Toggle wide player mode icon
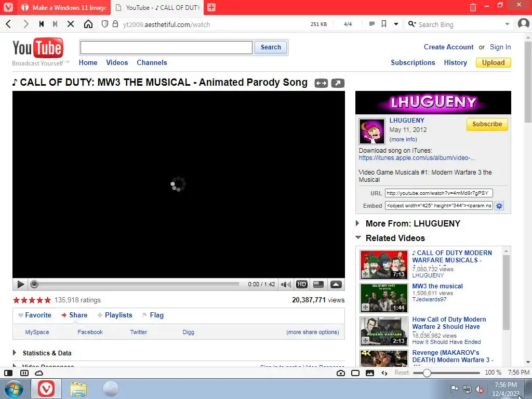 pos(321,83)
